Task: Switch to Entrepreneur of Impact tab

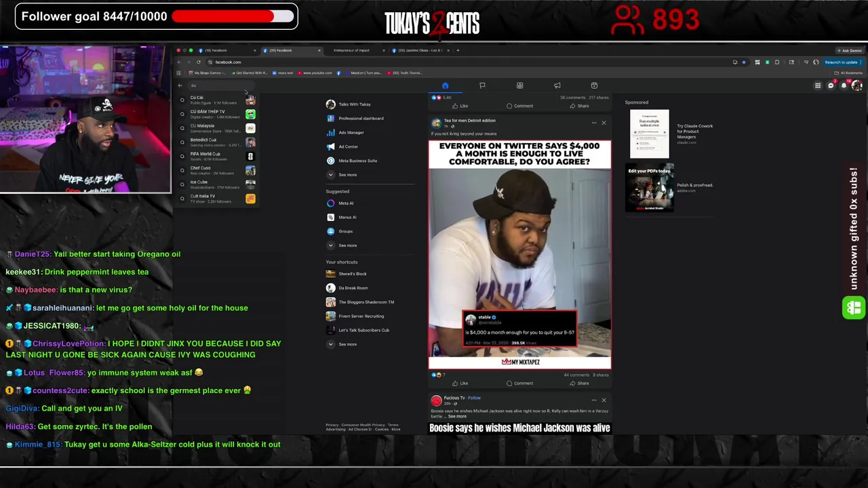Action: pyautogui.click(x=351, y=50)
